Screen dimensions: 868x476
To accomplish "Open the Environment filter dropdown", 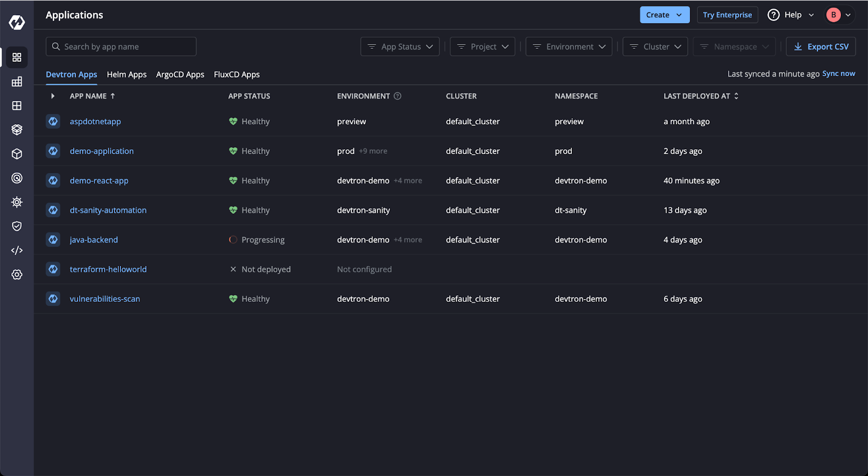I will [569, 47].
